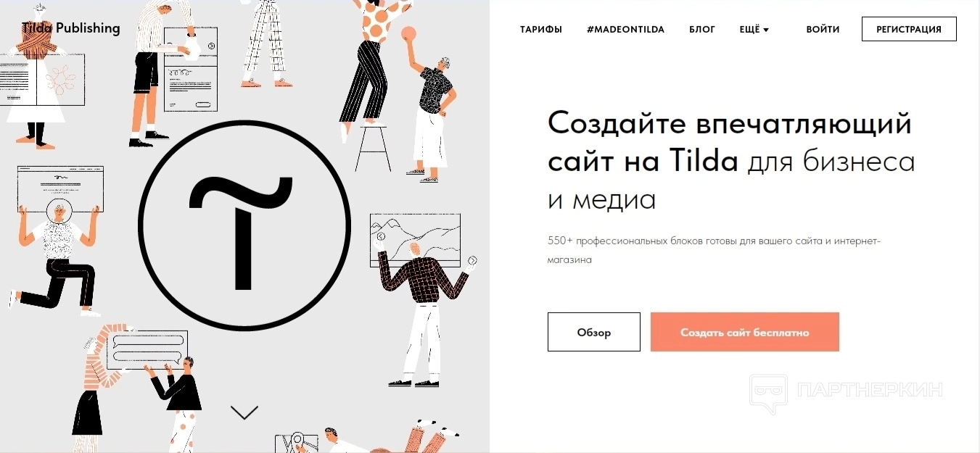Screen dimensions: 980x453
Task: Open the БЛОГ link
Action: point(702,30)
